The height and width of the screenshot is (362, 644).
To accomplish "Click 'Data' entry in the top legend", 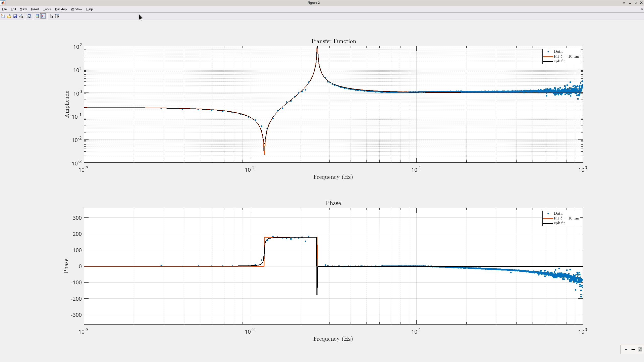I will pyautogui.click(x=558, y=52).
